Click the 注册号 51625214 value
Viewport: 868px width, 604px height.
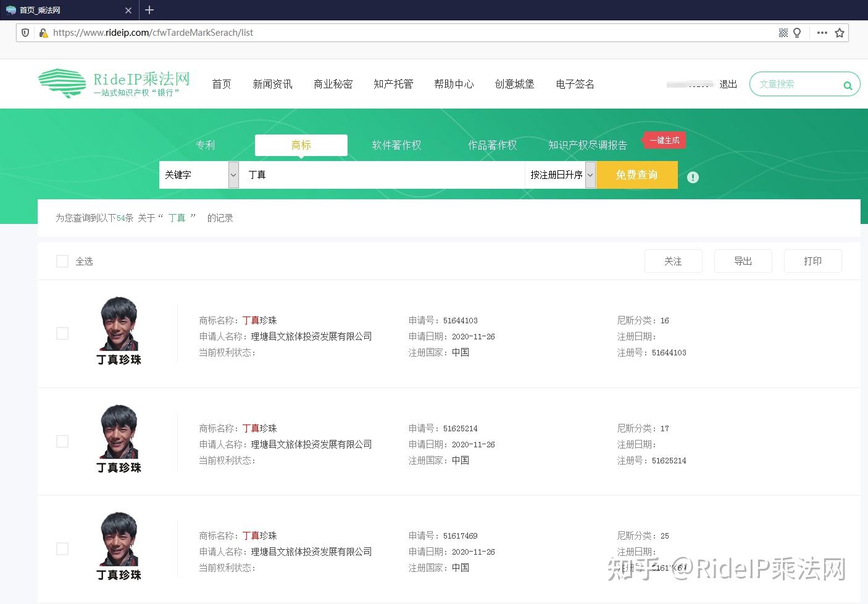point(669,460)
